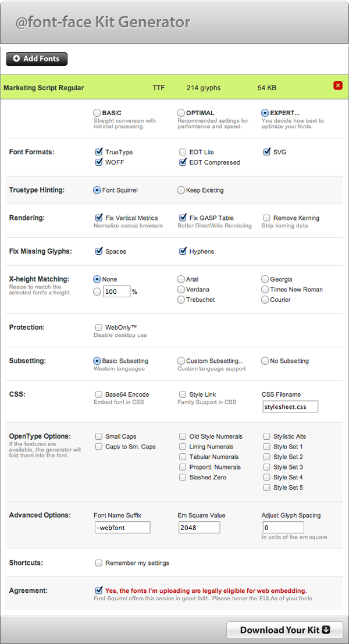Screen dimensions: 349x644
Task: Choose No Subsetting
Action: [x=265, y=361]
